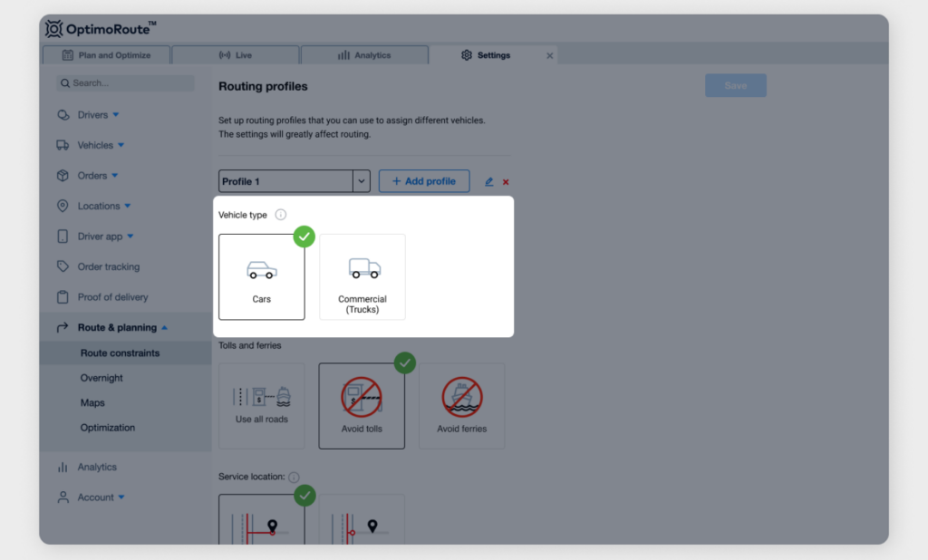Select Commercial (Trucks) vehicle type card
Viewport: 928px width, 560px height.
click(x=362, y=277)
